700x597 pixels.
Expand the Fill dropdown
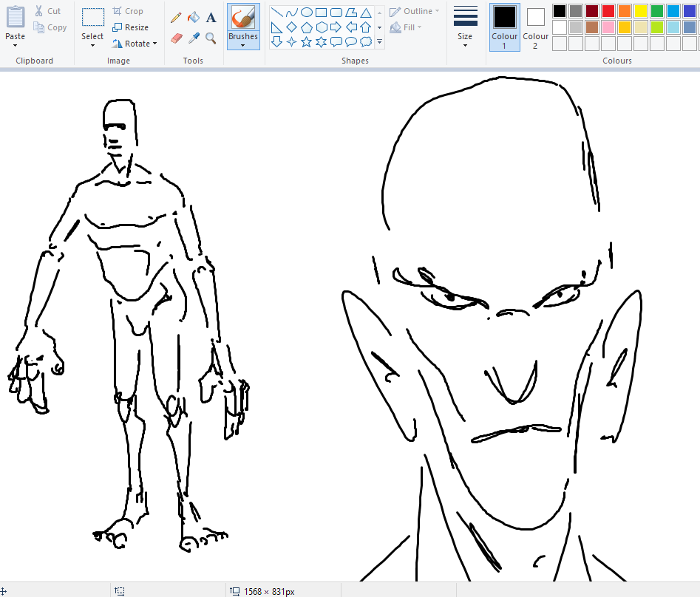click(x=420, y=27)
